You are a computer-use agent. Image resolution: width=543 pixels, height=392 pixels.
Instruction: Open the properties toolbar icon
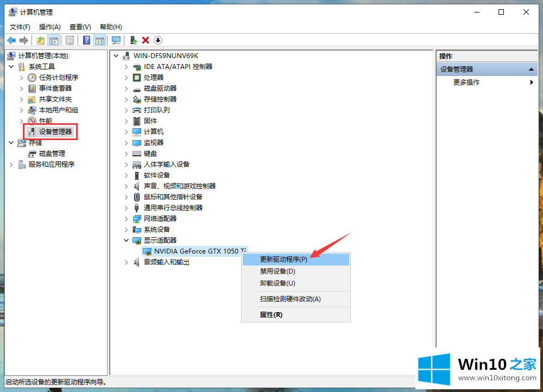70,41
